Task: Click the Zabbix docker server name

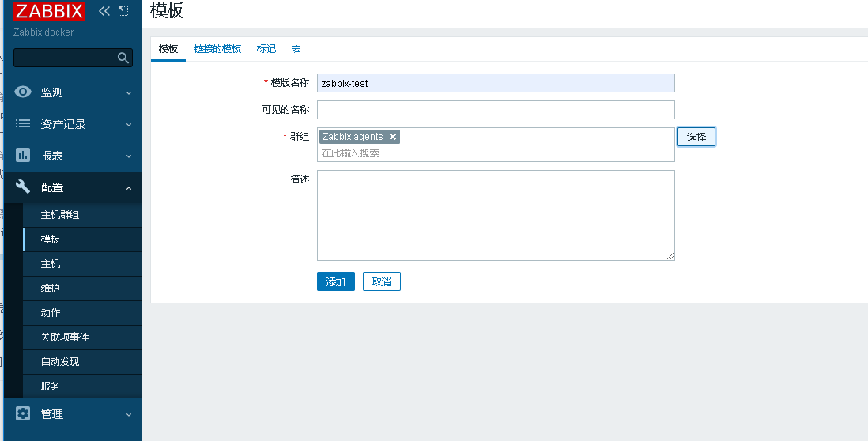Action: point(43,32)
